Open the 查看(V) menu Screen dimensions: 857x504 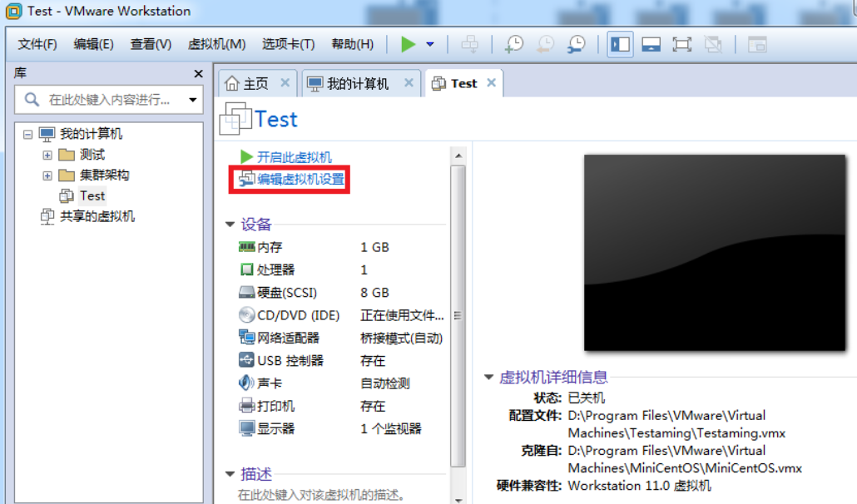[151, 44]
